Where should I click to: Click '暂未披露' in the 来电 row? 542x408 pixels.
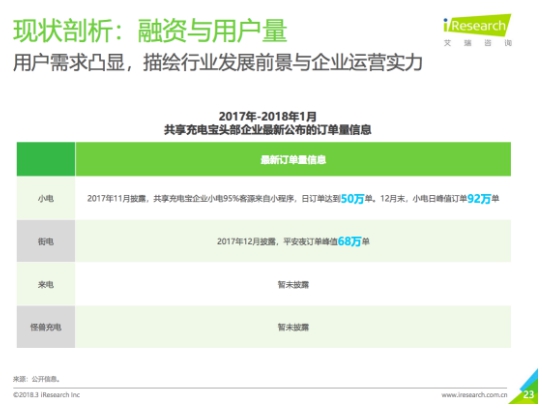click(x=293, y=285)
